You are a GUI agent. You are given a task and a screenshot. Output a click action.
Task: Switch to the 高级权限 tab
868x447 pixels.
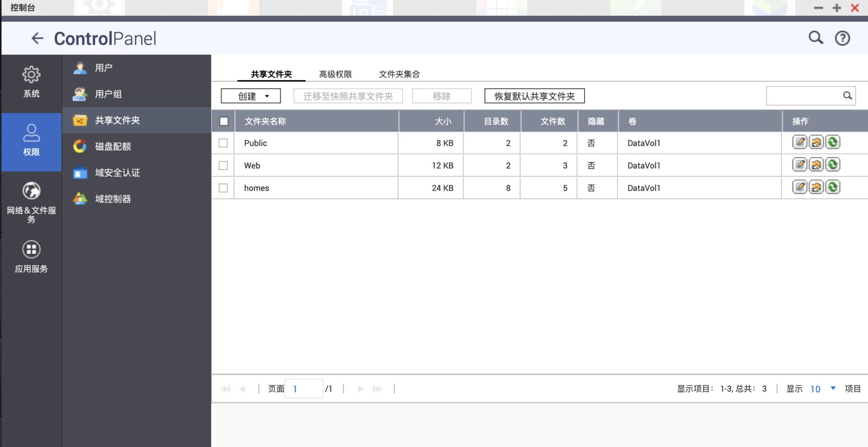click(335, 74)
